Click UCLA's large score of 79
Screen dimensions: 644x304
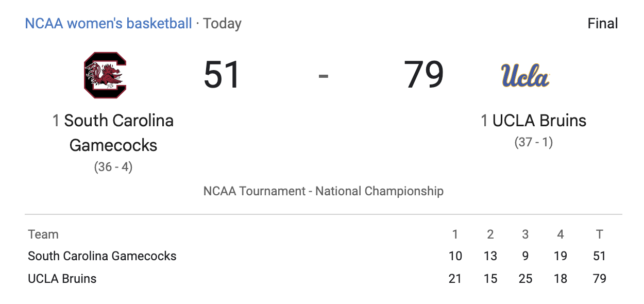423,75
